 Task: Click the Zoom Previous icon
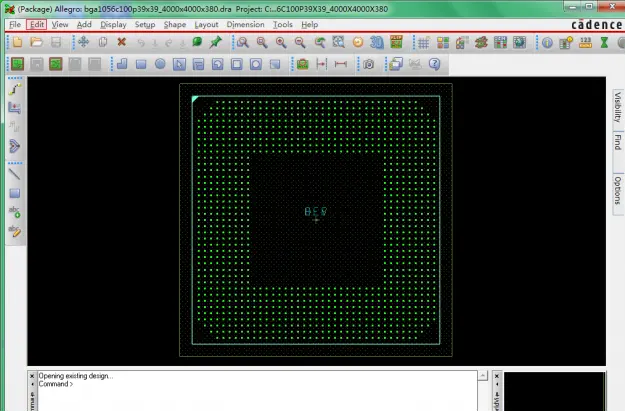pyautogui.click(x=319, y=42)
